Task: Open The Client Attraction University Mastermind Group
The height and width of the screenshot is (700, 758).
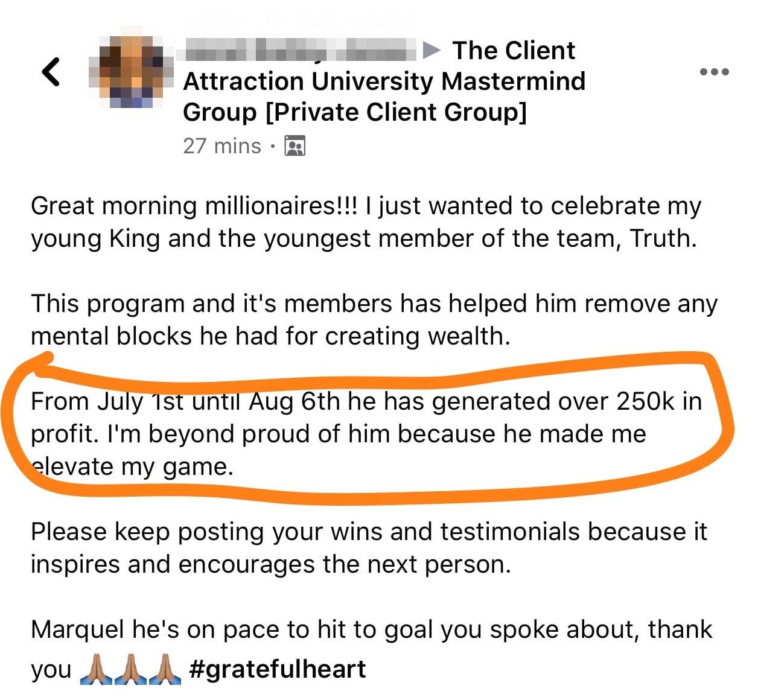Action: coord(384,81)
